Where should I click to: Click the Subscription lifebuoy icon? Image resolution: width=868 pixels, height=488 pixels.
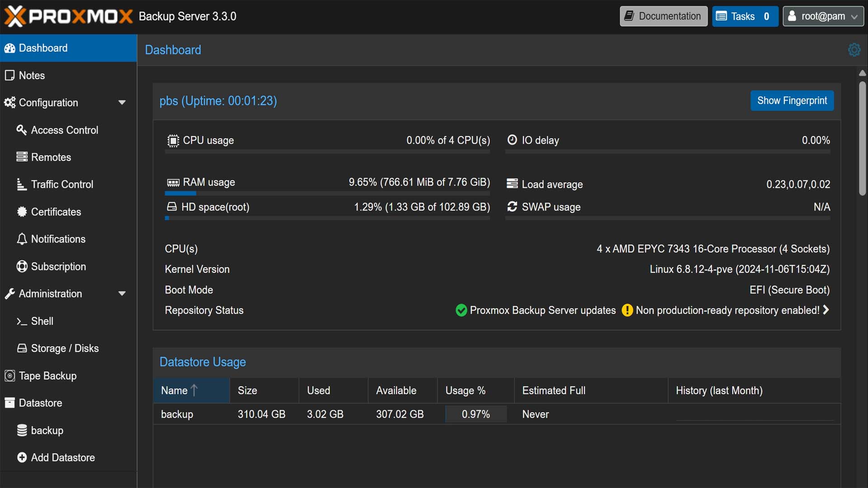(22, 267)
